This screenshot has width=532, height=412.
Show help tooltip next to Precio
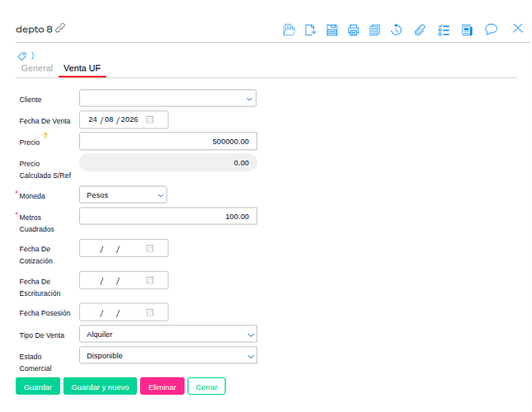[x=45, y=135]
